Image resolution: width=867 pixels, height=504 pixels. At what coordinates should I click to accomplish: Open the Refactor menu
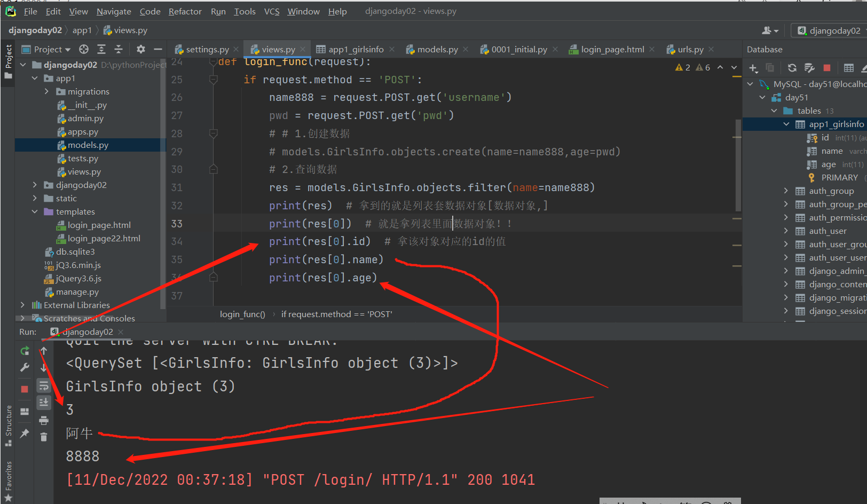coord(185,11)
